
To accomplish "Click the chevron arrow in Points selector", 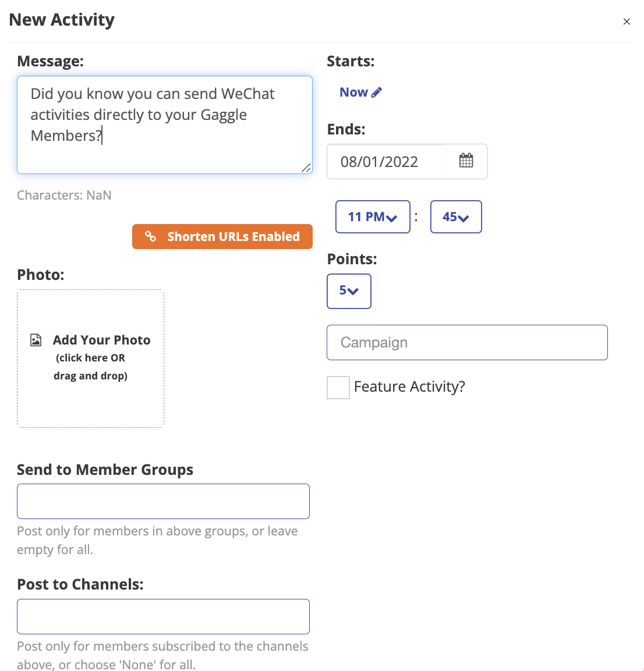I will pyautogui.click(x=353, y=292).
